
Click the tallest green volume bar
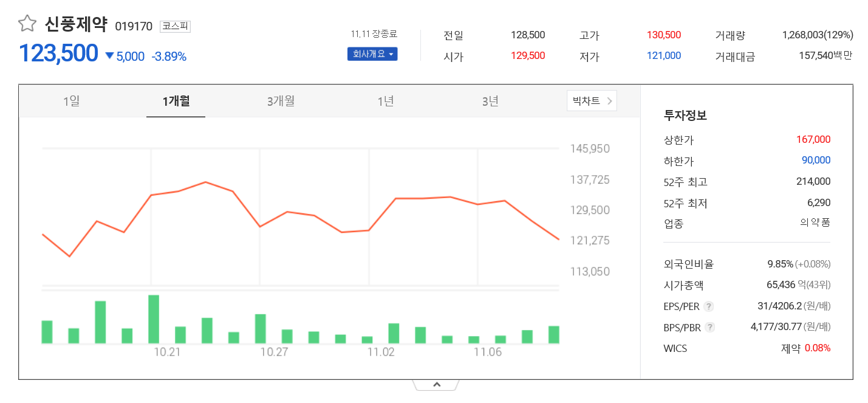tap(154, 320)
